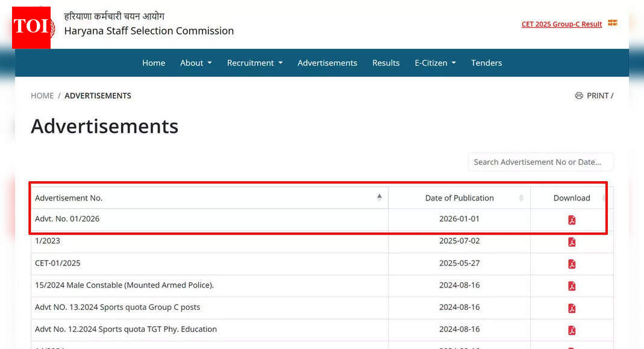644x349 pixels.
Task: Click the TOI logo
Action: pyautogui.click(x=32, y=28)
